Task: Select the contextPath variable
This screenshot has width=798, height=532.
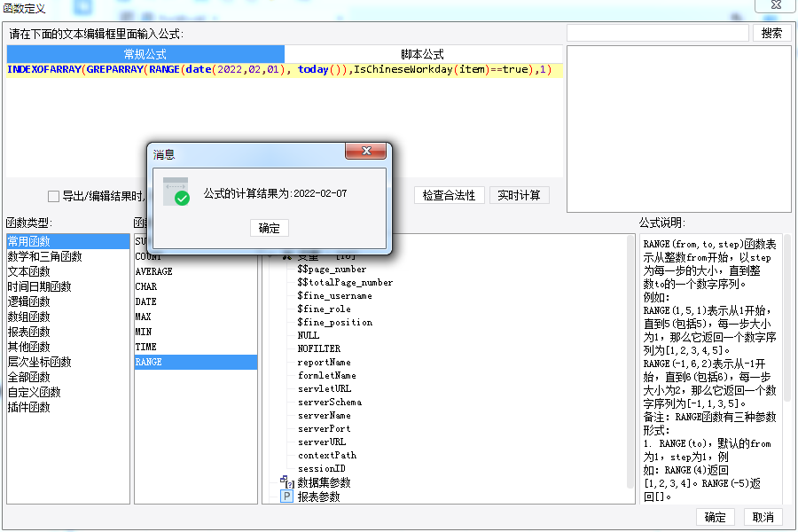Action: point(327,455)
